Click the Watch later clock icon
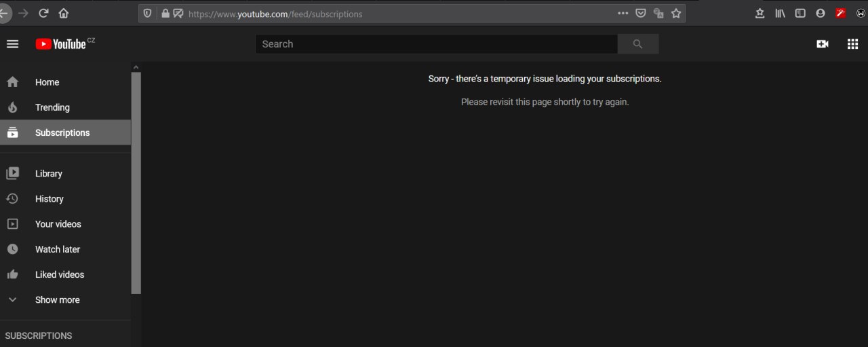 click(x=12, y=249)
